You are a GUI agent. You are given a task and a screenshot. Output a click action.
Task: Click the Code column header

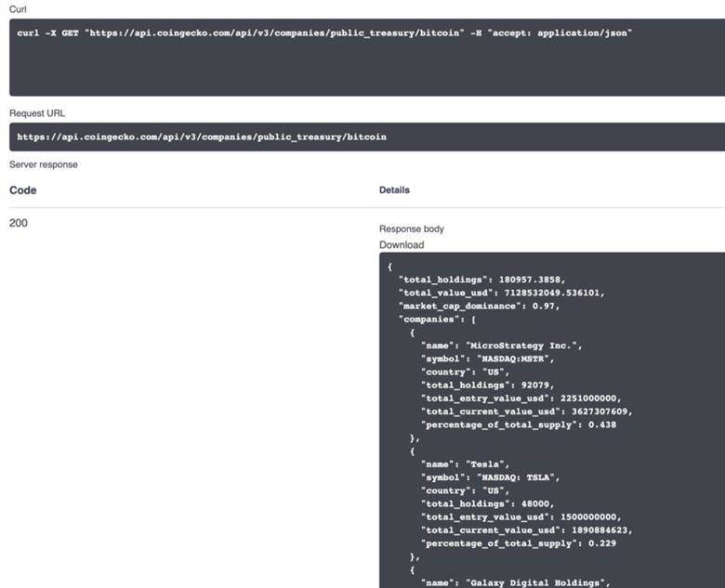pyautogui.click(x=22, y=190)
